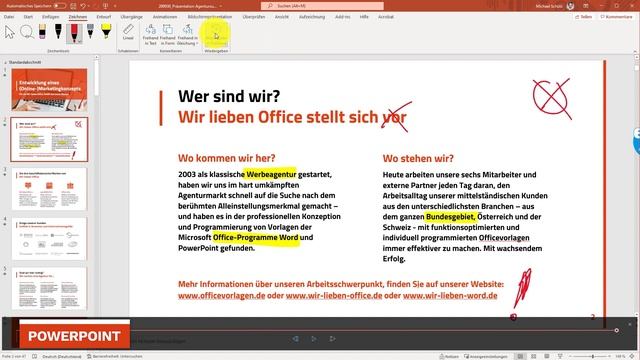Open the Kommentare button
This screenshot has height=360, width=640.
click(617, 17)
